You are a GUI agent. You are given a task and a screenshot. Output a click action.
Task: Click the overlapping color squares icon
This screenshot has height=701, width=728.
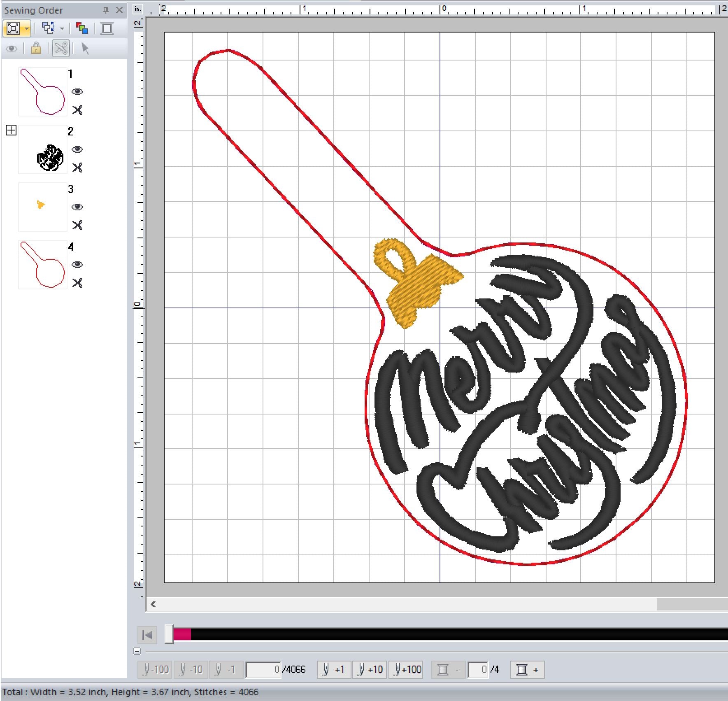[x=82, y=28]
